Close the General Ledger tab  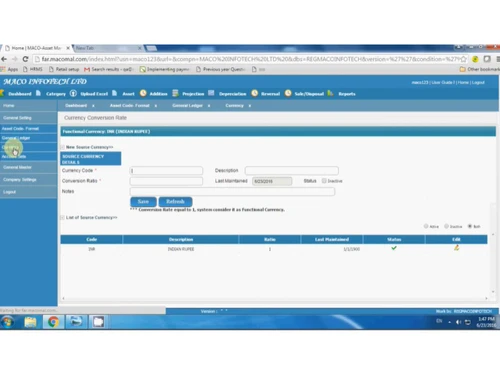click(209, 106)
